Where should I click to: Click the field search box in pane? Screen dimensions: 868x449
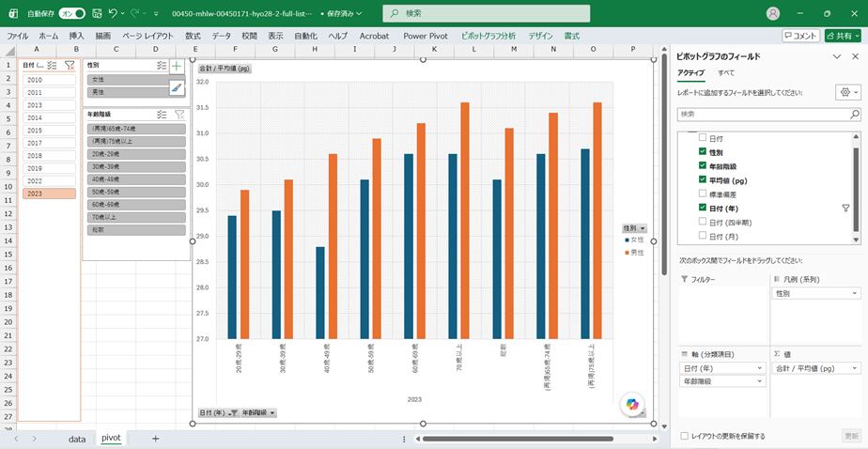(764, 114)
